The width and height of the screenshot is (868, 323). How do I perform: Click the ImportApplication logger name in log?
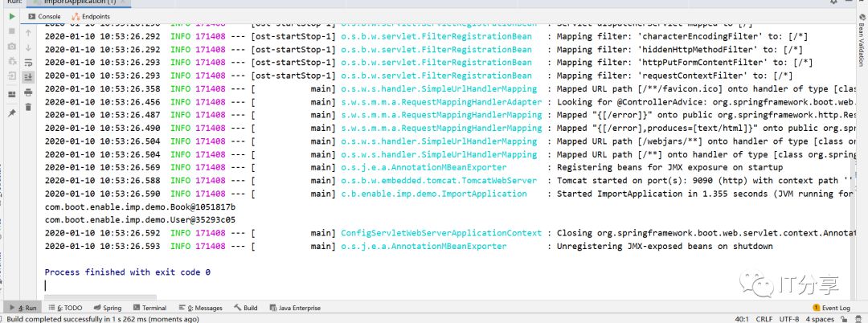[433, 194]
